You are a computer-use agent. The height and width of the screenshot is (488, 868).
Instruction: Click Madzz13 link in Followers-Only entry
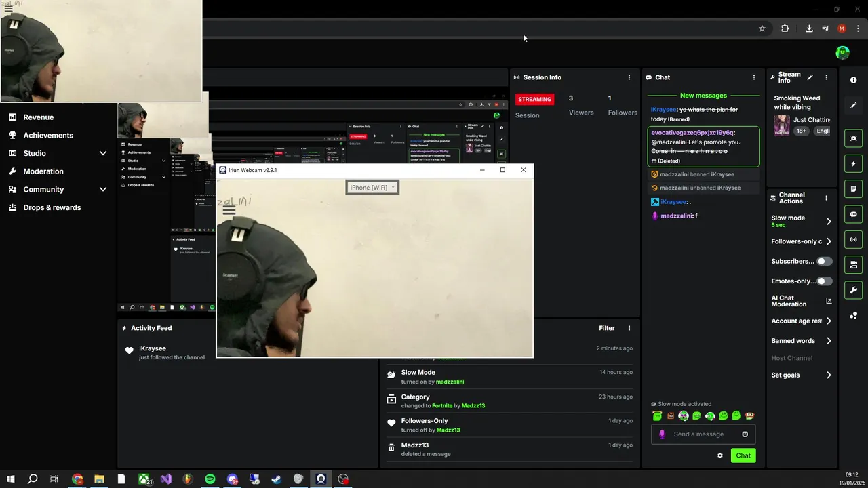point(448,430)
